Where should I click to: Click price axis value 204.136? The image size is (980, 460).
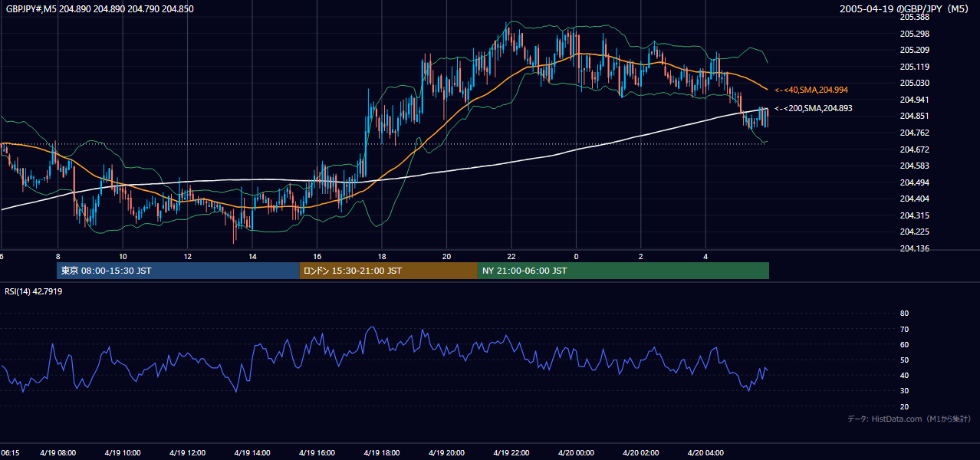[915, 248]
